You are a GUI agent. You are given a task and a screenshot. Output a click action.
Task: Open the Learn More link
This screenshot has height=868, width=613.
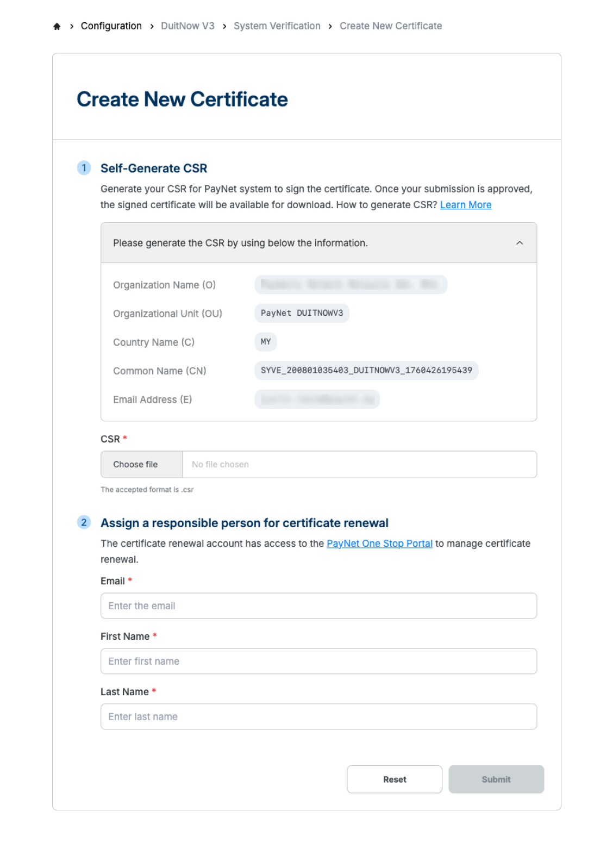point(465,205)
